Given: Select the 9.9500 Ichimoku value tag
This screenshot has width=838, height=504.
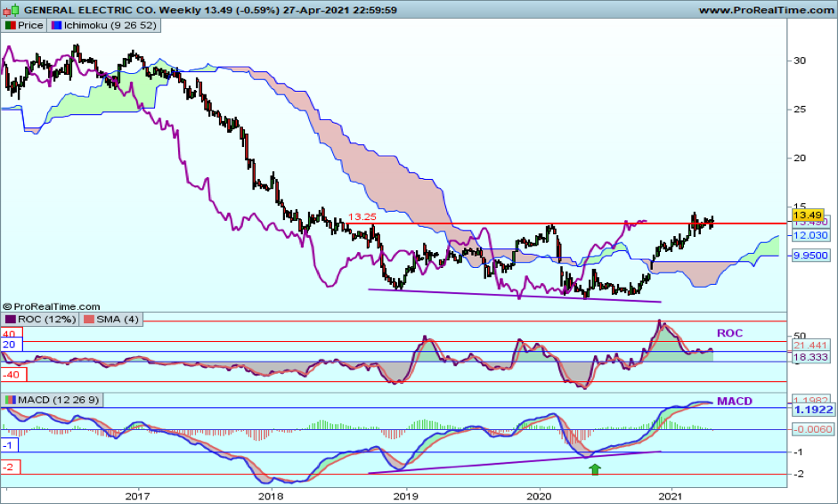Looking at the screenshot, I should click(810, 256).
